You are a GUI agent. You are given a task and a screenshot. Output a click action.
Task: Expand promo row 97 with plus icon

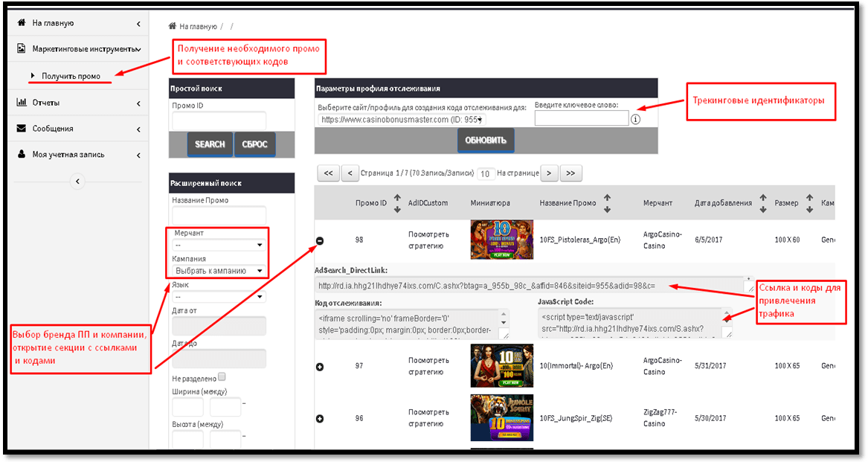tap(320, 367)
